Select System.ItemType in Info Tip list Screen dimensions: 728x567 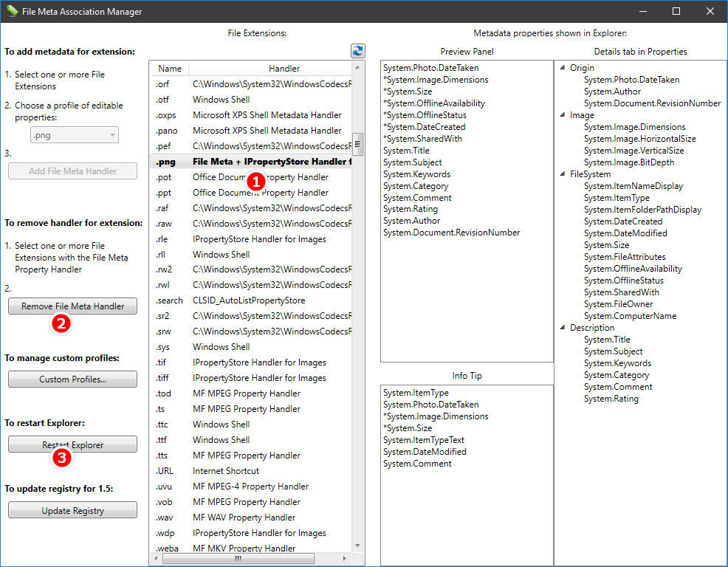[x=416, y=392]
